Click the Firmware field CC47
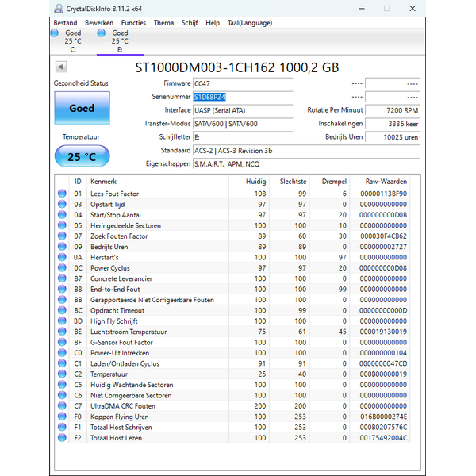This screenshot has width=476, height=476. pos(243,83)
